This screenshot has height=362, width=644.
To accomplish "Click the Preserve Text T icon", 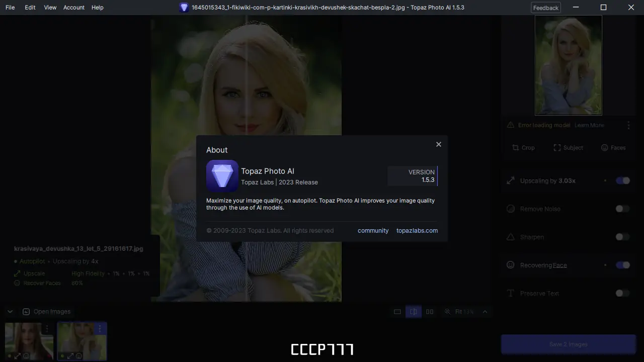I will [511, 293].
